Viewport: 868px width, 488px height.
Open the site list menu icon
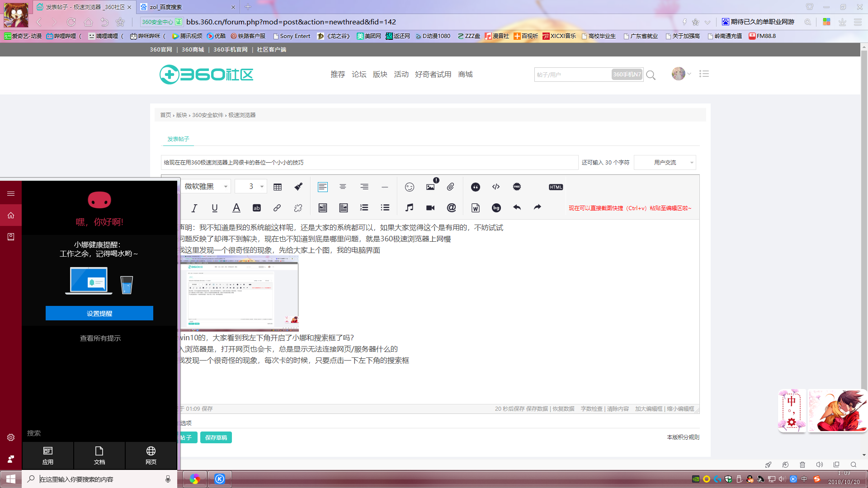tap(704, 74)
